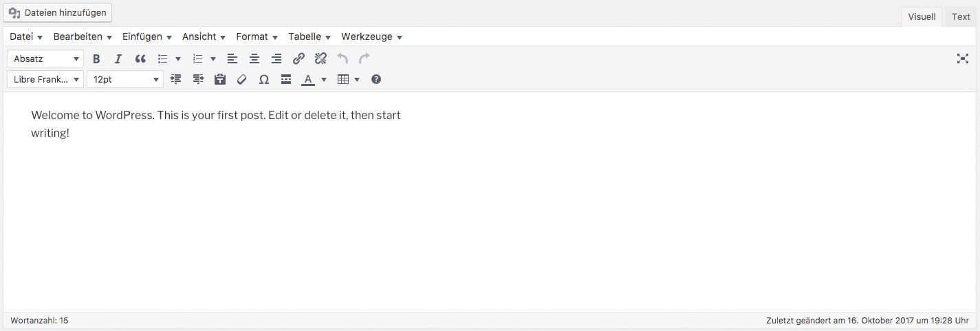Place cursor in 'Welcome to WordPress' paragraph
The image size is (980, 331).
(216, 124)
